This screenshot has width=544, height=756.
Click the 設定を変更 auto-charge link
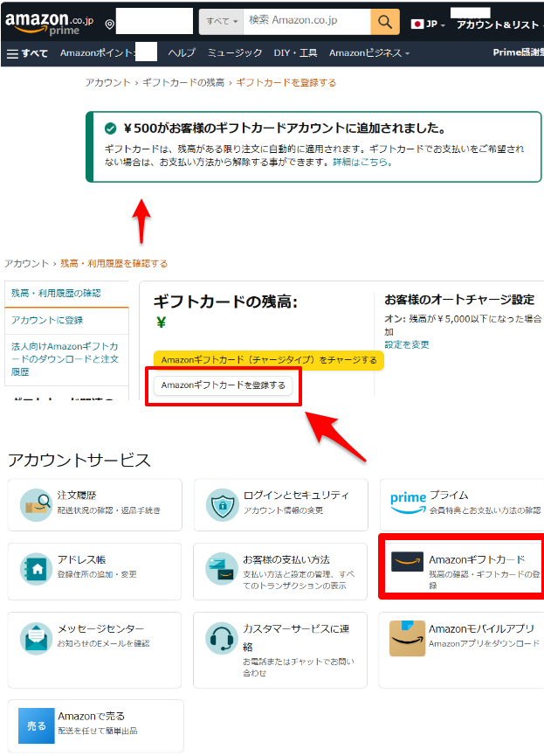pyautogui.click(x=407, y=345)
